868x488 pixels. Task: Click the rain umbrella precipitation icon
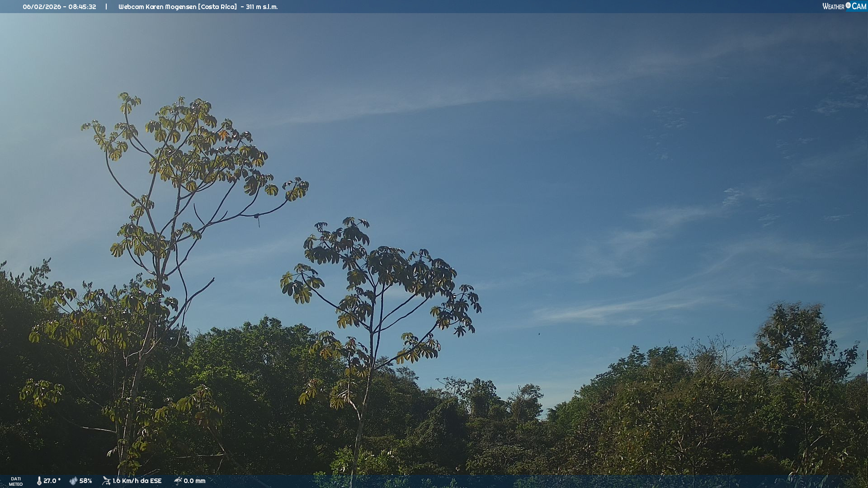tap(178, 481)
